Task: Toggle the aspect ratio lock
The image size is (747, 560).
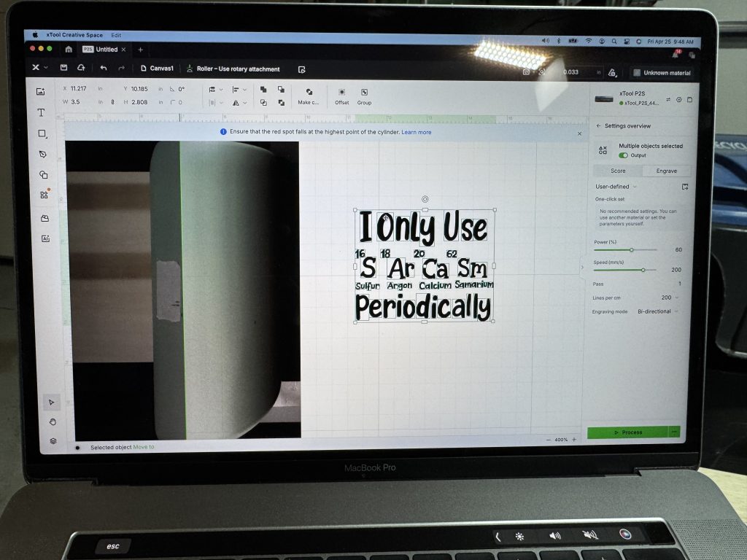Action: point(112,102)
